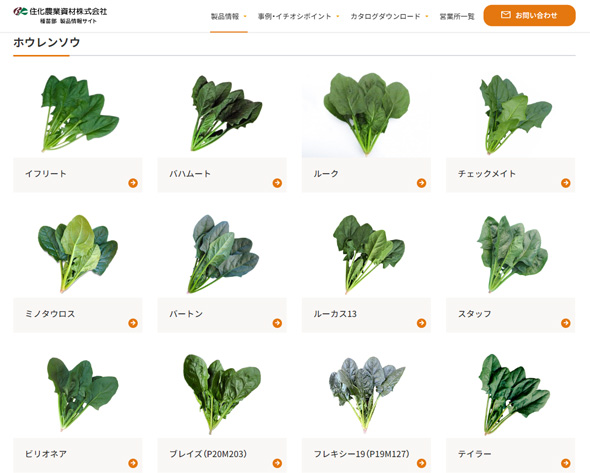Click the arrow icon on the ミノタウロス card
The width and height of the screenshot is (590, 473).
133,323
